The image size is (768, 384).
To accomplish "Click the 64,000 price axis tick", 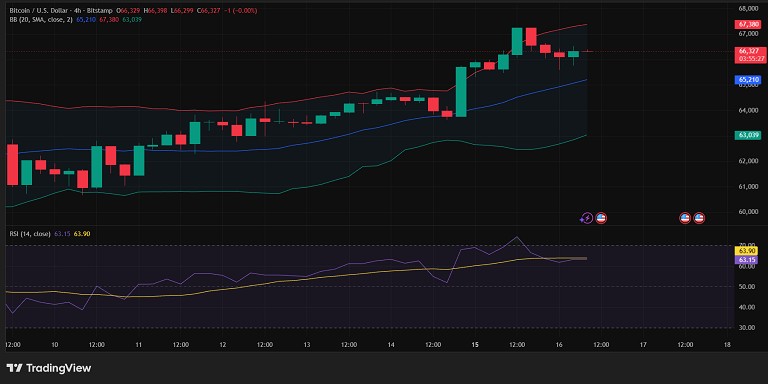I will tap(749, 110).
